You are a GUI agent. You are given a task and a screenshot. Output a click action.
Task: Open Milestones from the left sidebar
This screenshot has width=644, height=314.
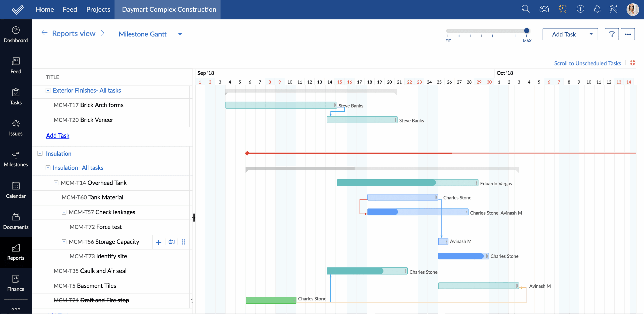point(16,159)
